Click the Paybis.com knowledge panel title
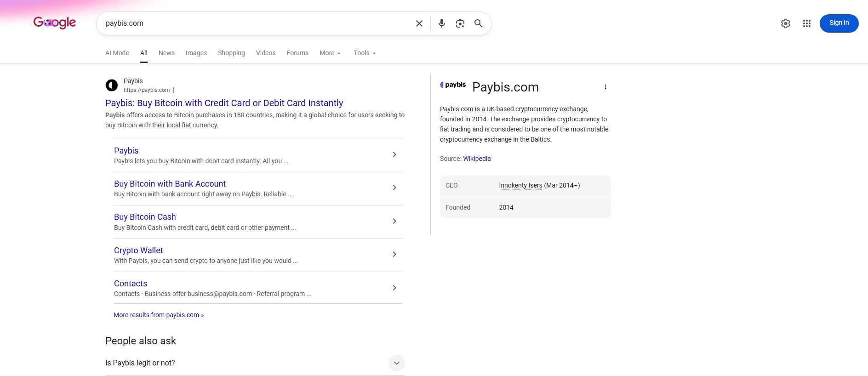 tap(505, 87)
